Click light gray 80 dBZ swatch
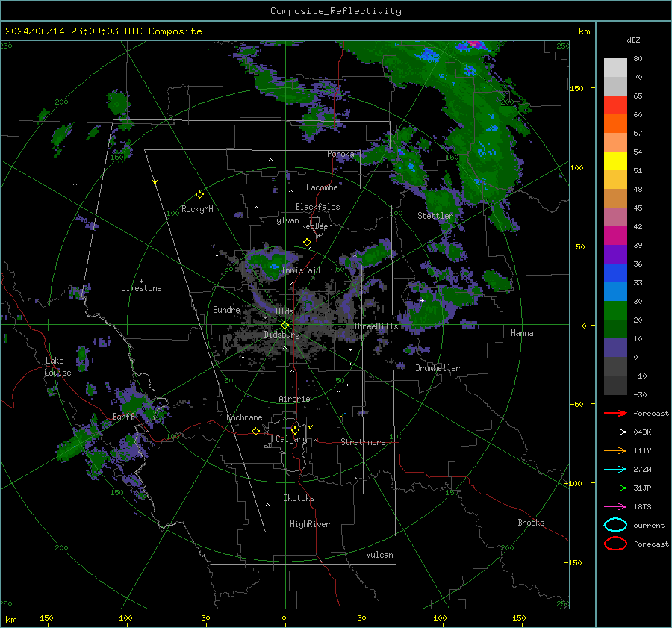 click(615, 67)
